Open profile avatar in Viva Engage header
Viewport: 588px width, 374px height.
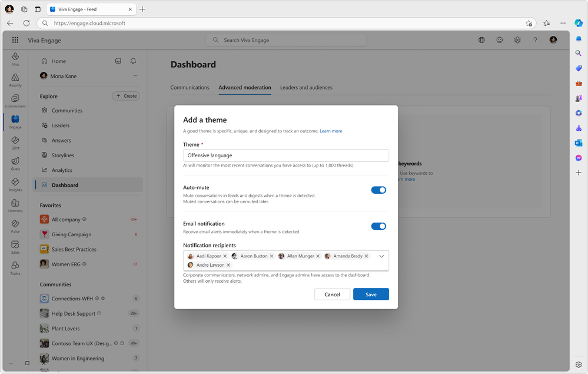[x=553, y=40]
